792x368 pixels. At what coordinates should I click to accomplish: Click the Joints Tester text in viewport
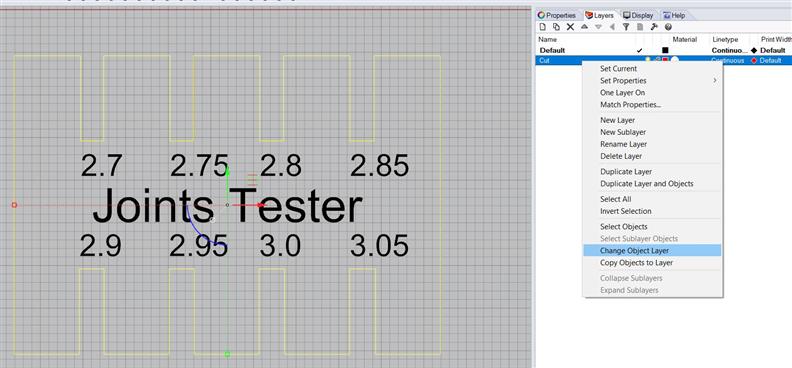pyautogui.click(x=227, y=205)
